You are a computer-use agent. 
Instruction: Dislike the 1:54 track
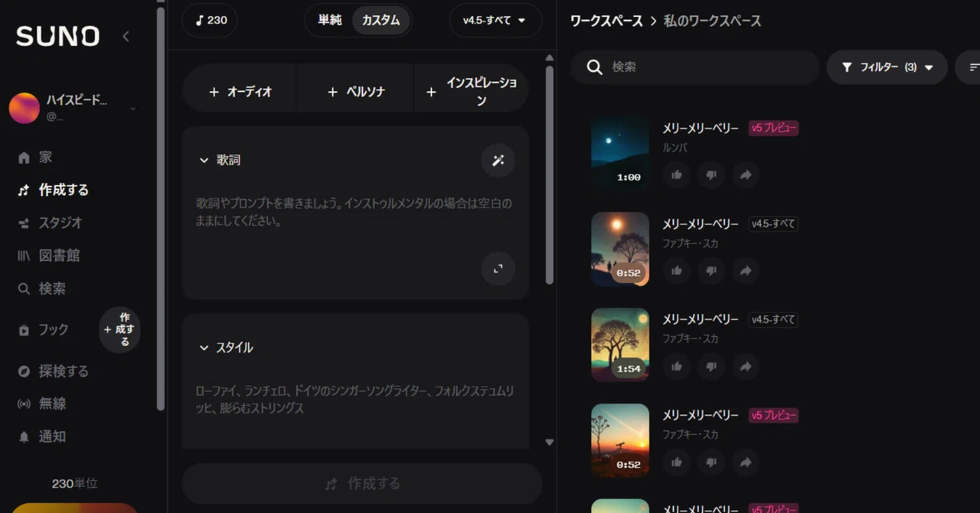tap(711, 367)
